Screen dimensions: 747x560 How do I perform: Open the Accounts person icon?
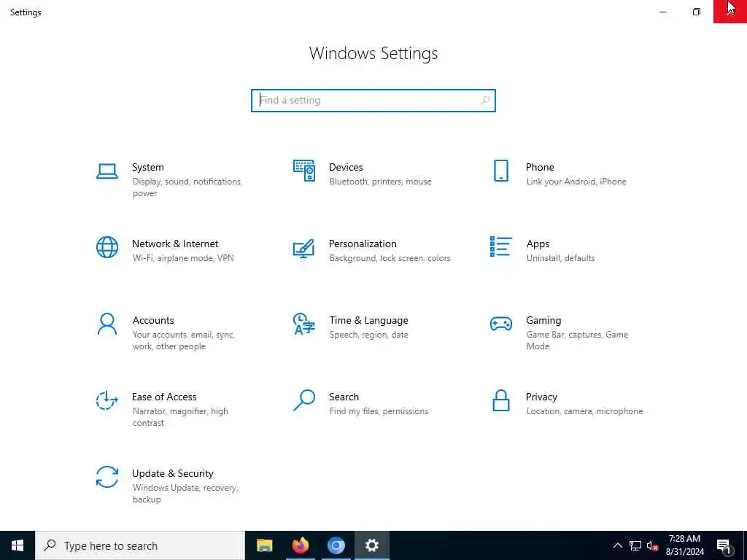pyautogui.click(x=107, y=324)
